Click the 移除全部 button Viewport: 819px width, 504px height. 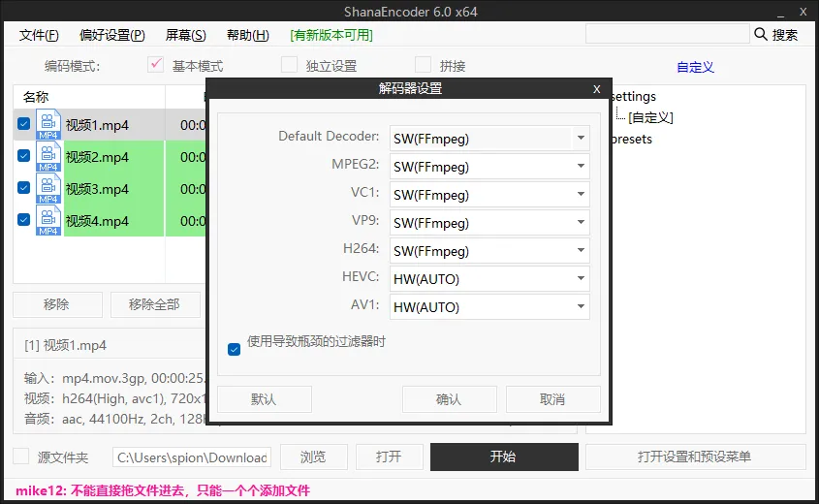pyautogui.click(x=155, y=304)
